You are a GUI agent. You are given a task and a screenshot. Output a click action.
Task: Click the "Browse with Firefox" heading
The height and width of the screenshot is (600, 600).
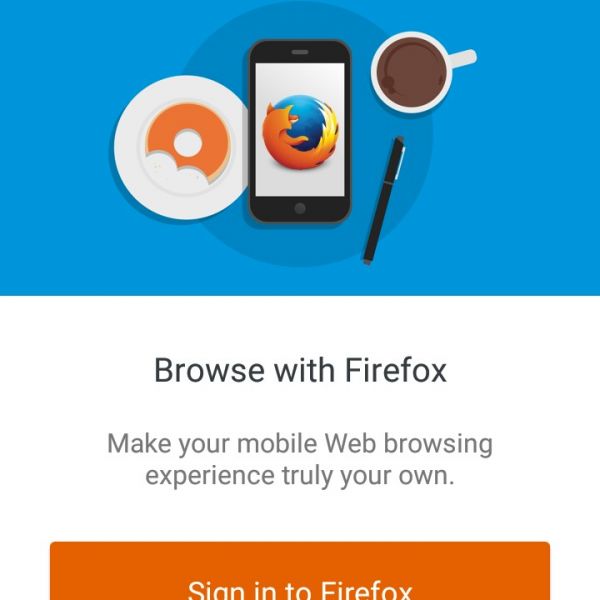(x=300, y=370)
